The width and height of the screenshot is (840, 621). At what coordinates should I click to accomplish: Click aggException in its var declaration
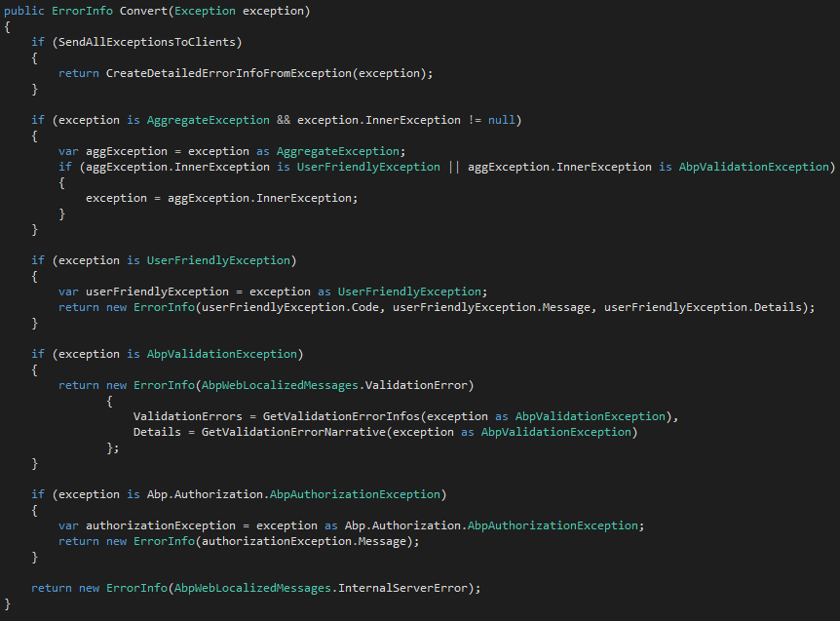point(127,152)
